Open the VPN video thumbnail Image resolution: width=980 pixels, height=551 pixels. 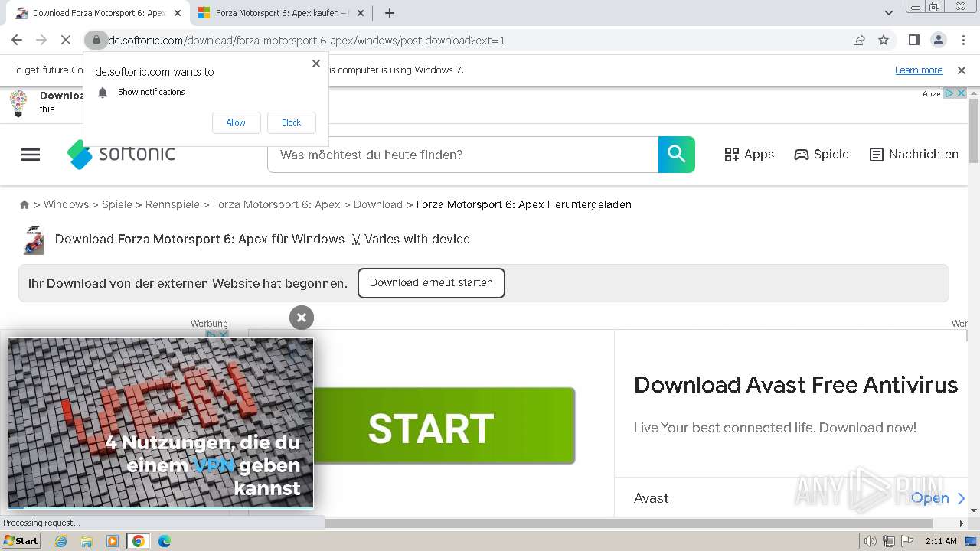[x=161, y=423]
